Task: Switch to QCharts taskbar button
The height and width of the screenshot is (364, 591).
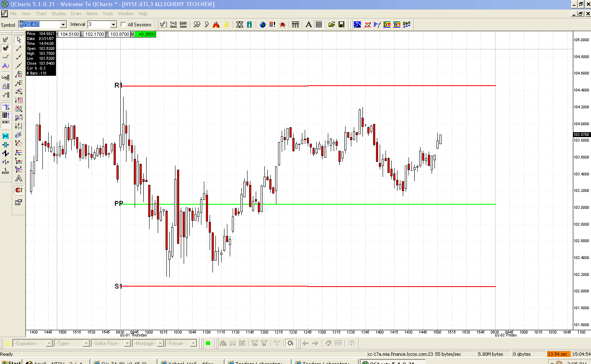Action: tap(393, 362)
